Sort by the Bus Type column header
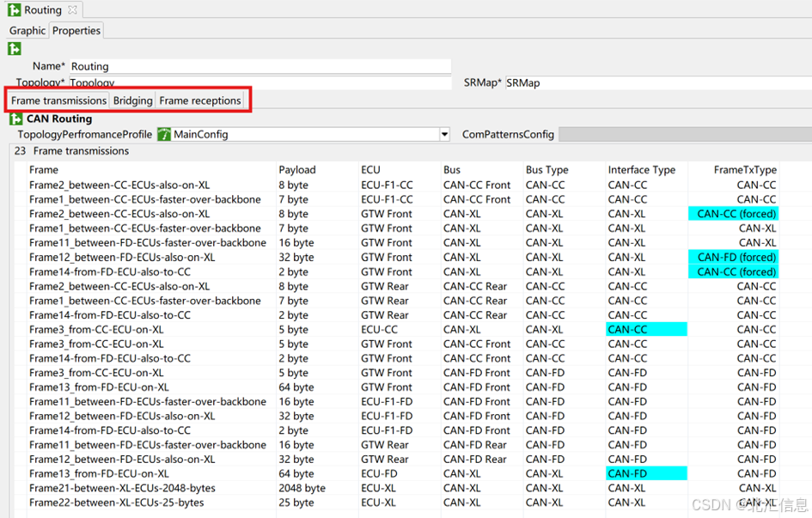812x518 pixels. [564, 170]
